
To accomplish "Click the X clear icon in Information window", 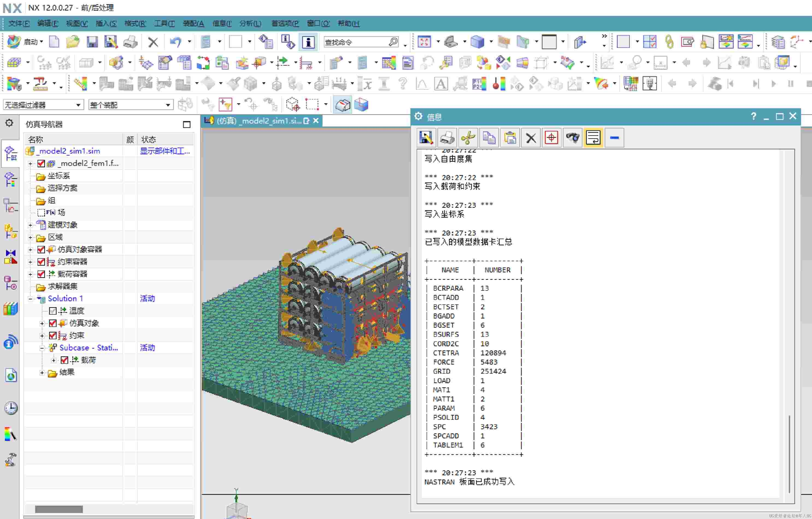I will coord(531,137).
